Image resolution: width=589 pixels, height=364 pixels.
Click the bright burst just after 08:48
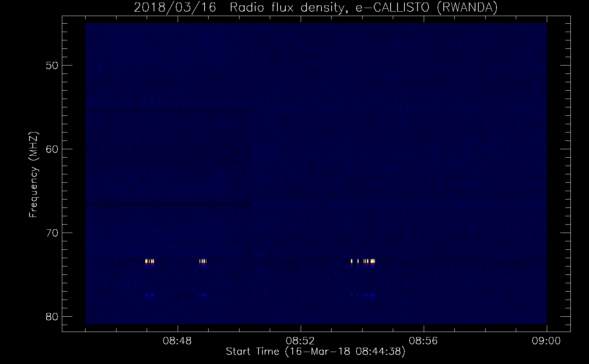click(203, 263)
